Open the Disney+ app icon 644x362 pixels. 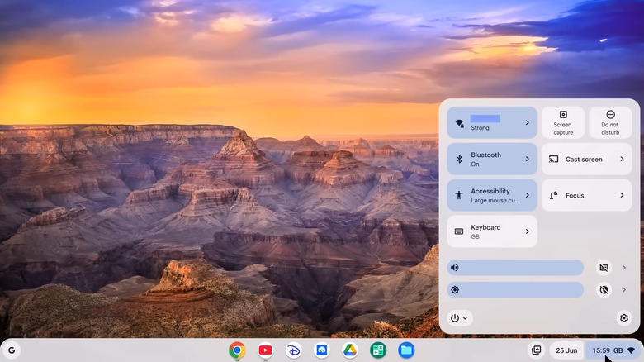(x=293, y=350)
